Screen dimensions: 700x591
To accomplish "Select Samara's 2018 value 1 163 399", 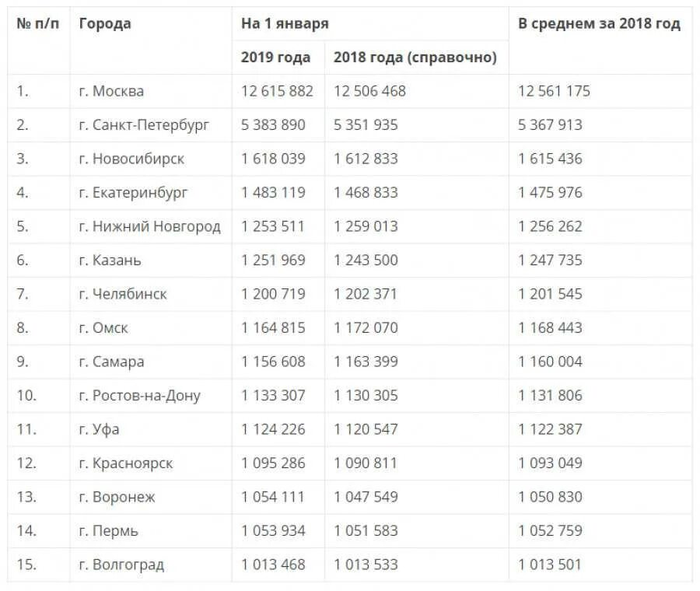I will point(366,362).
